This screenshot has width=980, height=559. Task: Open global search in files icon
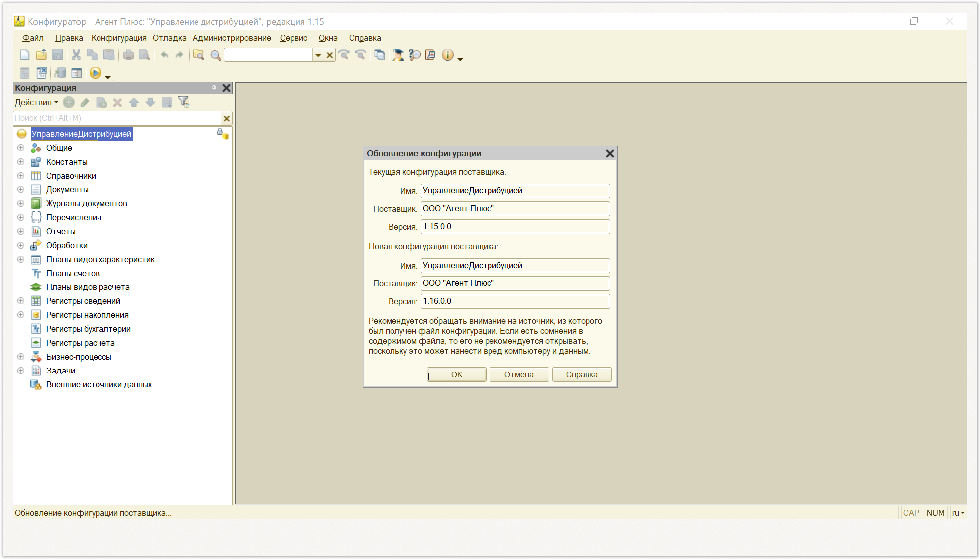tap(198, 55)
